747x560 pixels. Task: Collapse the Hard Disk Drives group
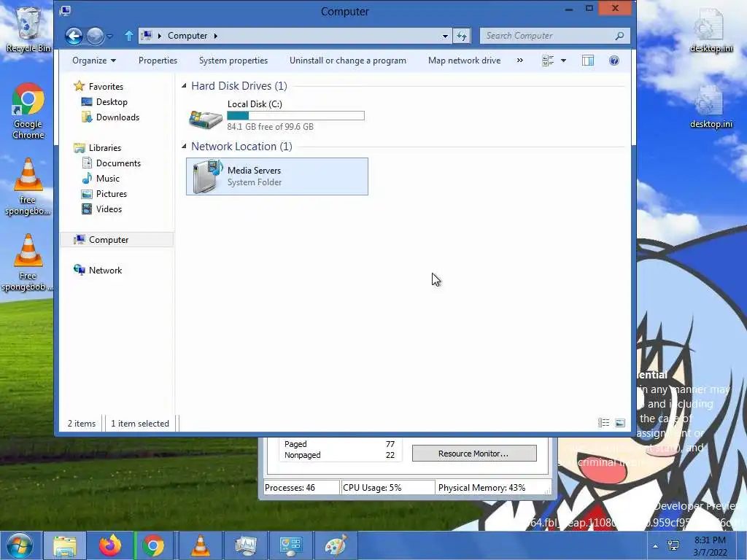(184, 86)
